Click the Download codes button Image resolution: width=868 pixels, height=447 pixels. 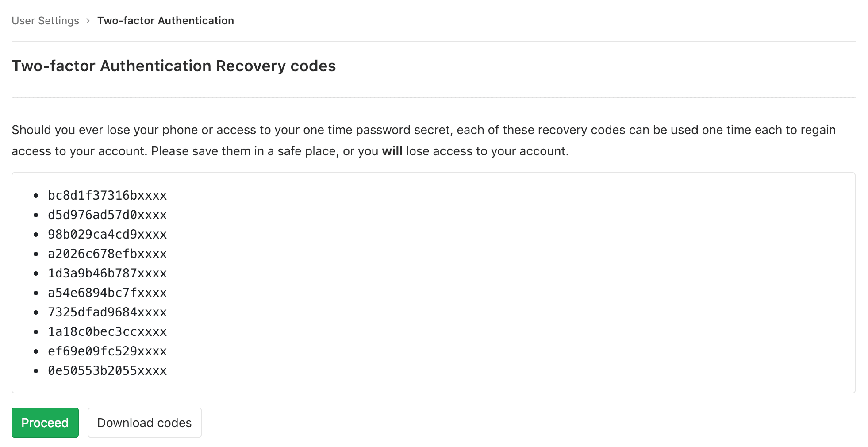144,423
